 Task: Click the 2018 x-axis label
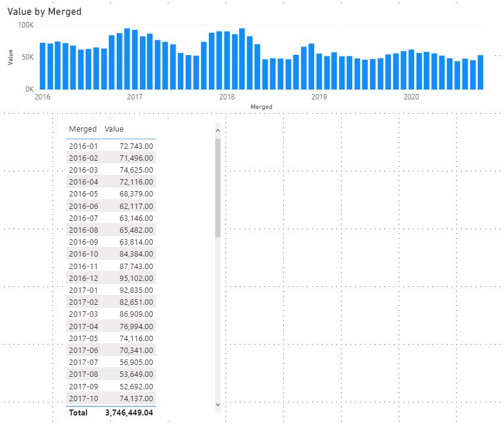point(227,97)
